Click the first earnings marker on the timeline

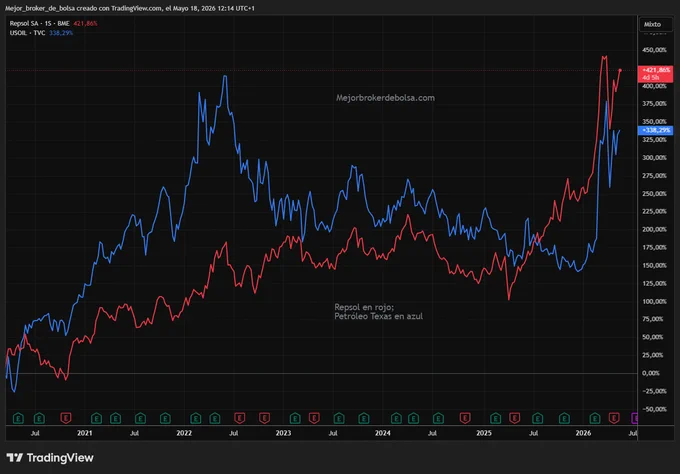pos(18,418)
